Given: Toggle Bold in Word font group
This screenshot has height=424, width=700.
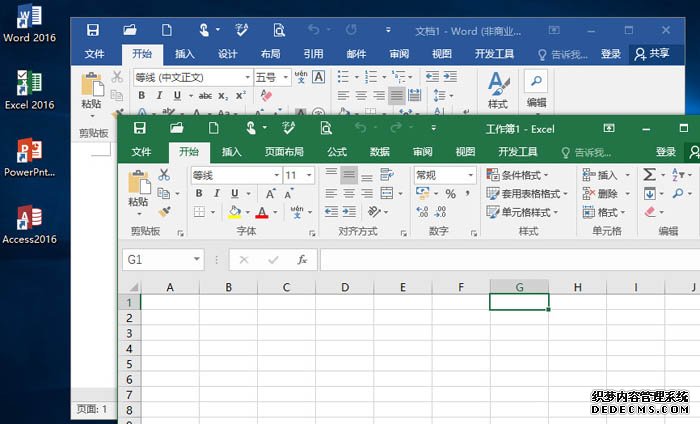Looking at the screenshot, I should click(x=142, y=96).
